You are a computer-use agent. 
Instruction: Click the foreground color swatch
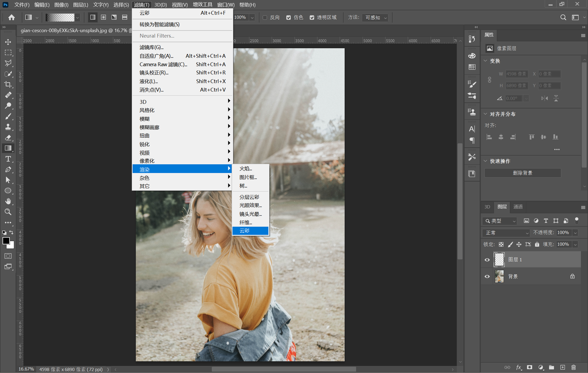[6, 241]
